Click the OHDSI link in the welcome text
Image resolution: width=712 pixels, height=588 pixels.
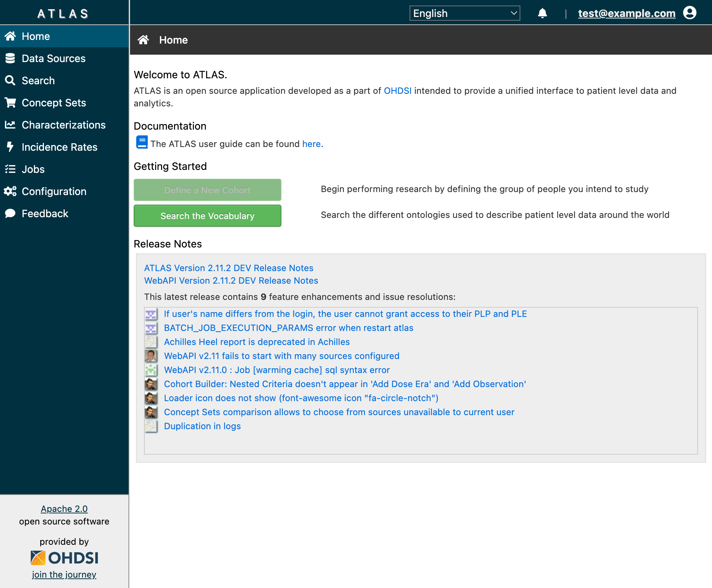click(x=397, y=90)
